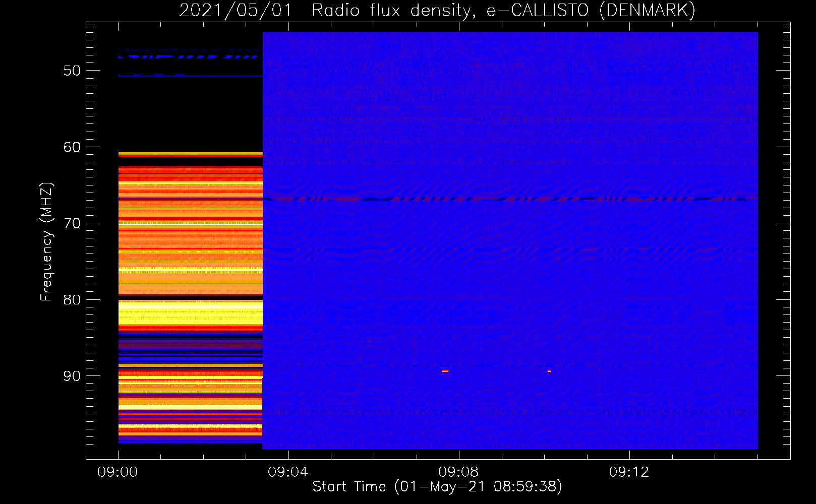Click the 60 frequency tick label
The height and width of the screenshot is (504, 816).
(x=72, y=147)
